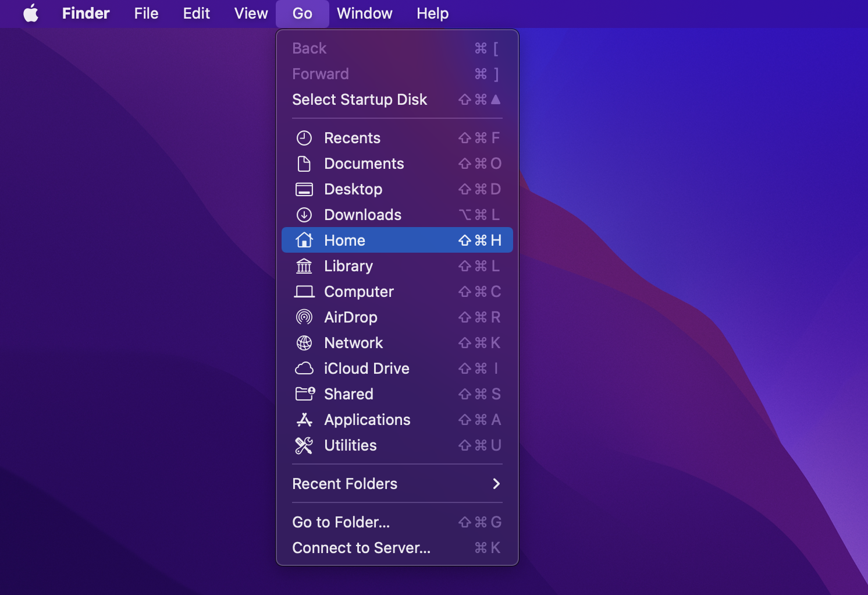Screen dimensions: 868x595
Task: Expand the Recent Folders submenu
Action: coord(397,484)
